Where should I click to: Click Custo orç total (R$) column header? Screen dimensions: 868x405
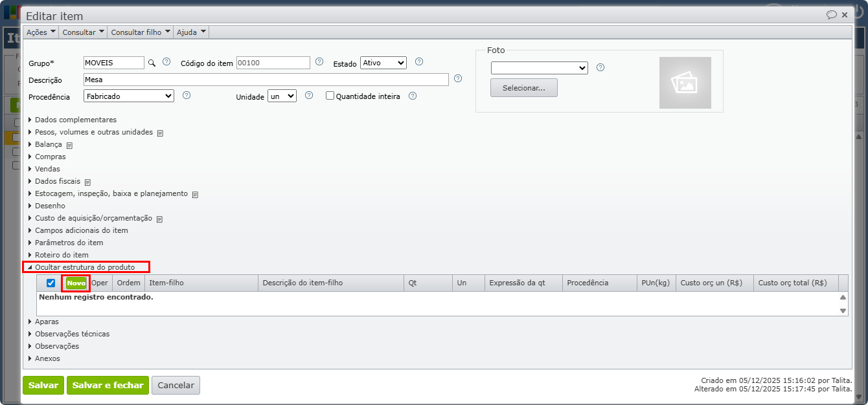[796, 283]
